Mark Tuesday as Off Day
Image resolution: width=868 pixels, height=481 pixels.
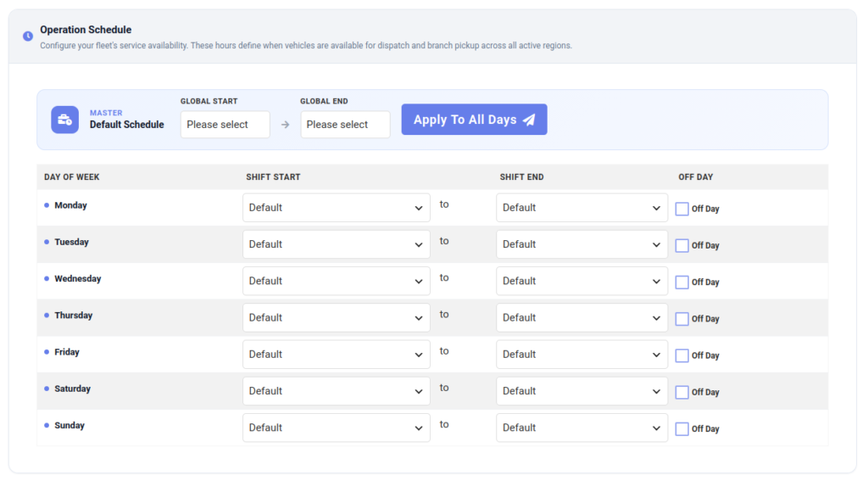682,245
